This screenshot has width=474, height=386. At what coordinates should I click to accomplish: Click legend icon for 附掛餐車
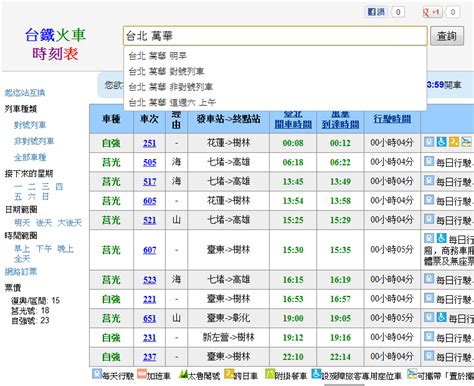[x=270, y=374]
